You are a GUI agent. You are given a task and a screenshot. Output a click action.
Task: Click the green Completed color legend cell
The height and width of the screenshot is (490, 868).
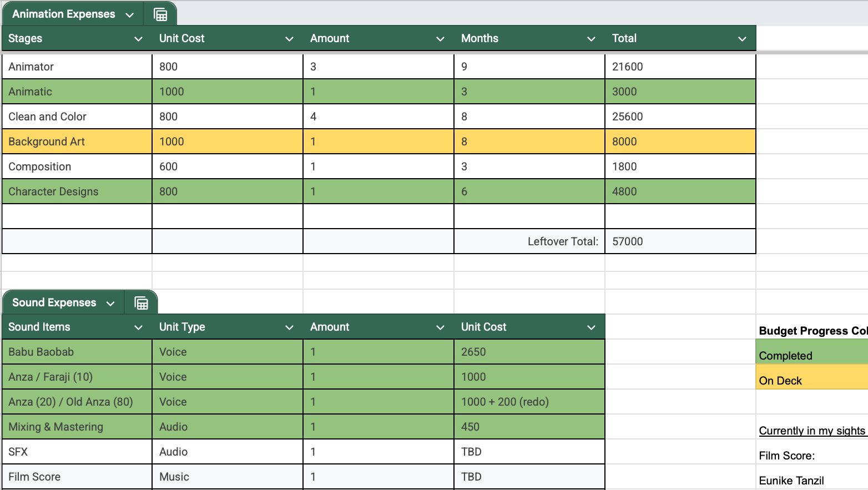point(811,356)
